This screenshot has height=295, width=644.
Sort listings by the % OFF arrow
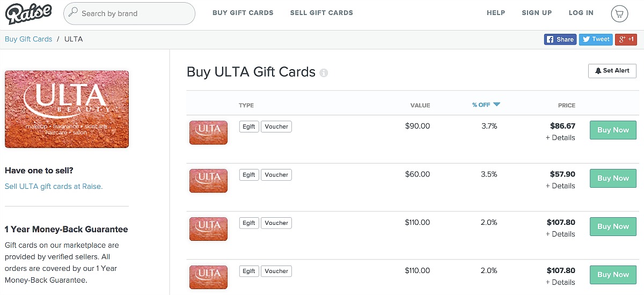(x=496, y=105)
